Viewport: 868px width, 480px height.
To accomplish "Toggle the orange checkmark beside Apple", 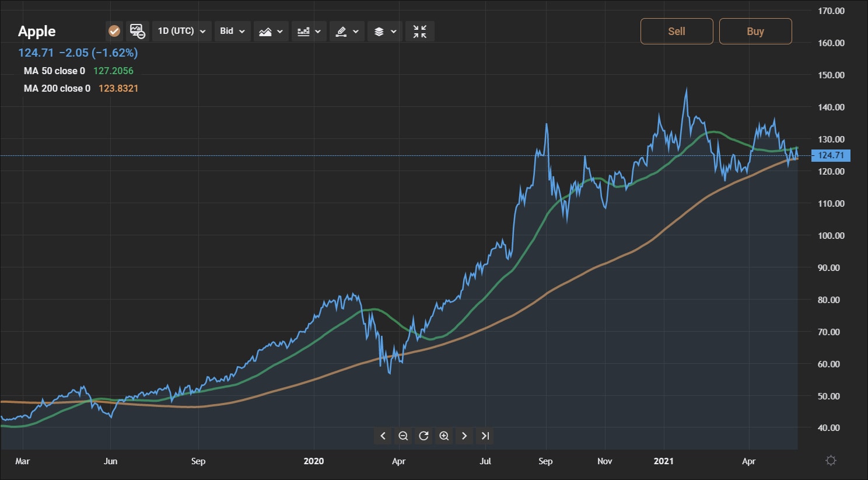I will coord(114,31).
